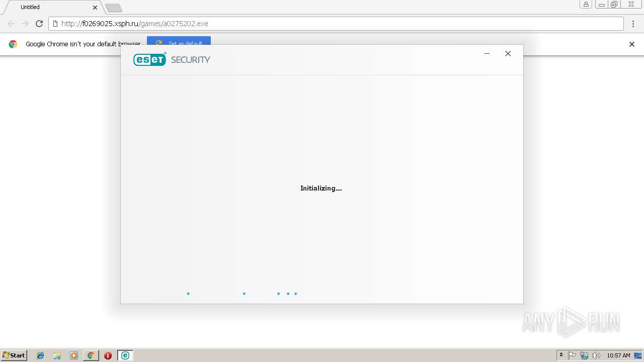Click the Chrome forward arrow
The image size is (644, 362).
click(25, 24)
